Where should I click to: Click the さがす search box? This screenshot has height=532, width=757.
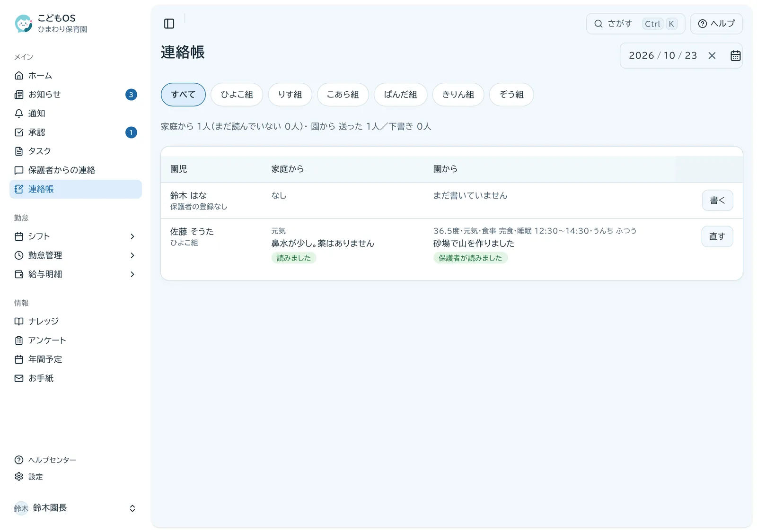(635, 24)
